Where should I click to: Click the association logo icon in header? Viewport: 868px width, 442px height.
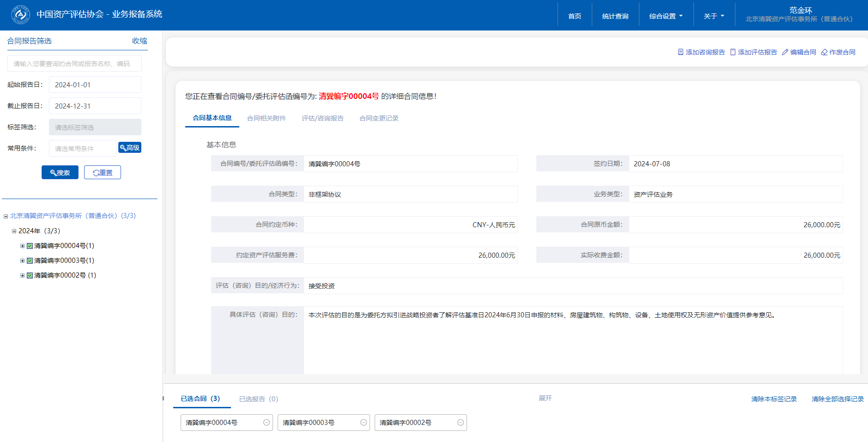coord(20,15)
